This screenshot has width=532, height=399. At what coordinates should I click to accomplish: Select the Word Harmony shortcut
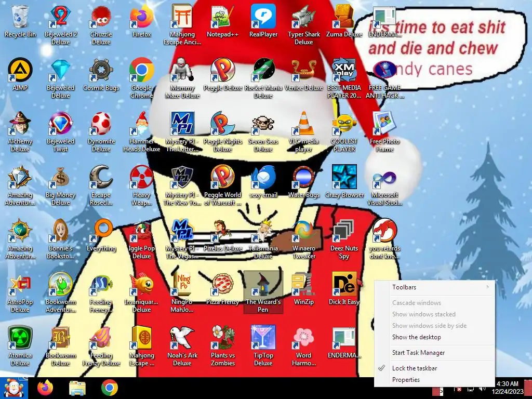[x=303, y=346]
